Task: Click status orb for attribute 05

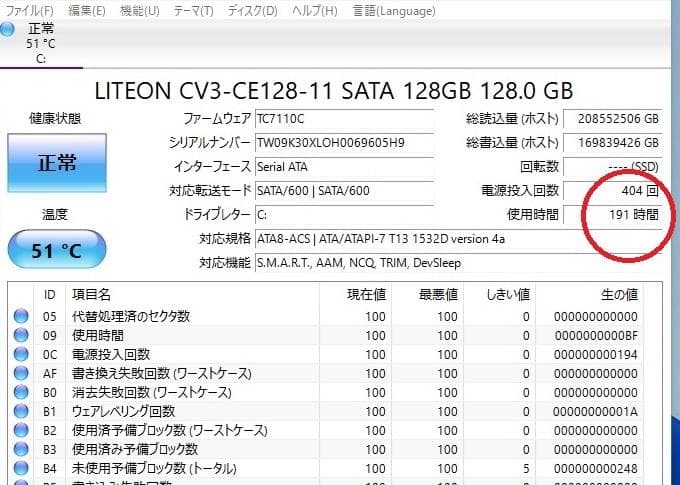Action: click(x=21, y=316)
